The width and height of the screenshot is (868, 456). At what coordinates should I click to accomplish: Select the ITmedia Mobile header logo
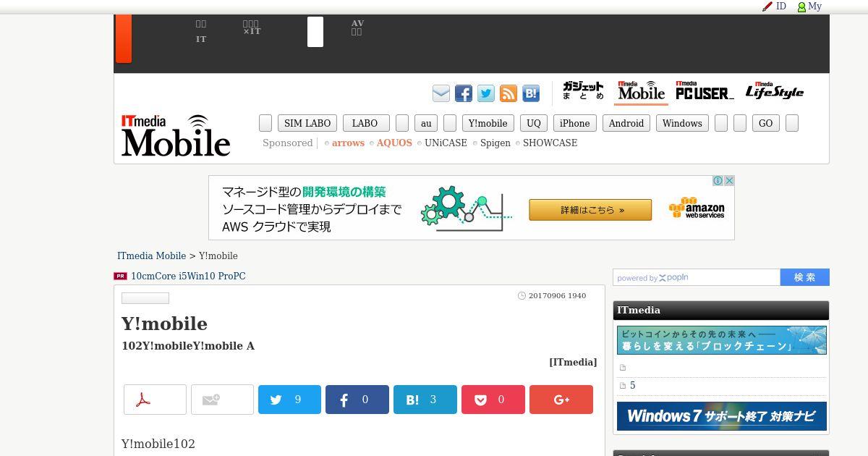(x=641, y=91)
